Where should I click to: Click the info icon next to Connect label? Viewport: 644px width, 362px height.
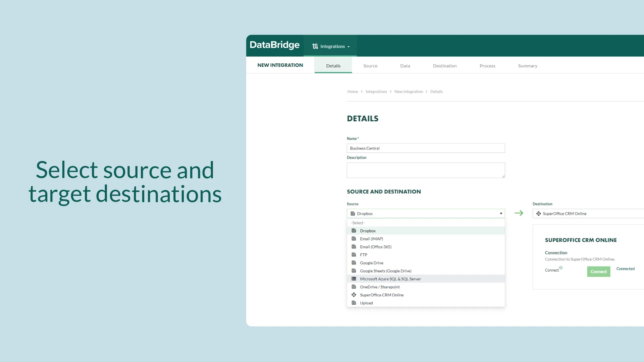(561, 268)
